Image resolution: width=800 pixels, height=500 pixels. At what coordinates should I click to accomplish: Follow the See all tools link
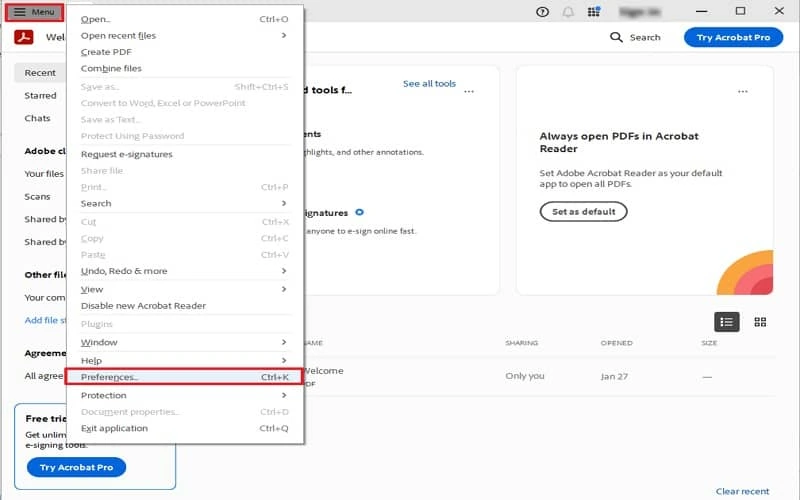pyautogui.click(x=429, y=84)
